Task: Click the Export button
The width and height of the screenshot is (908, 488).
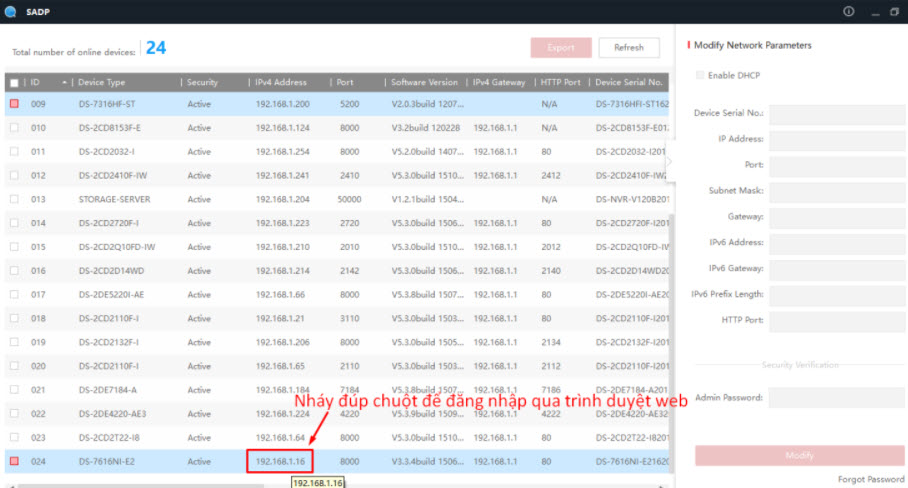Action: [561, 47]
